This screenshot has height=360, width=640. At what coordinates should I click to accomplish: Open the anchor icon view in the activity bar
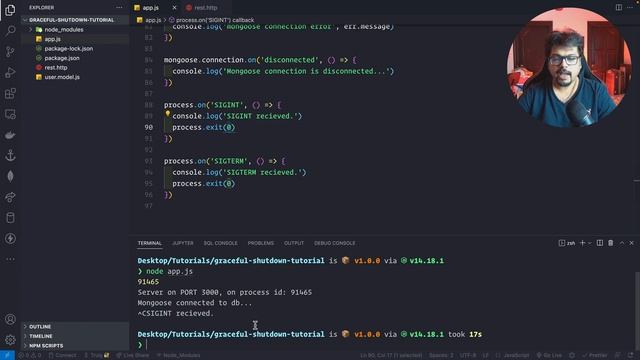pos(10,156)
